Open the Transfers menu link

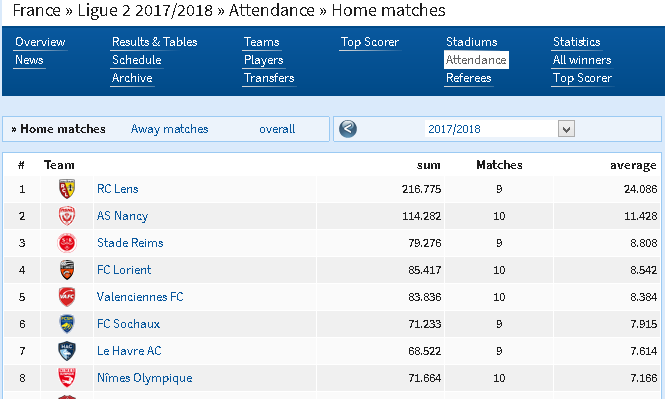pyautogui.click(x=269, y=78)
